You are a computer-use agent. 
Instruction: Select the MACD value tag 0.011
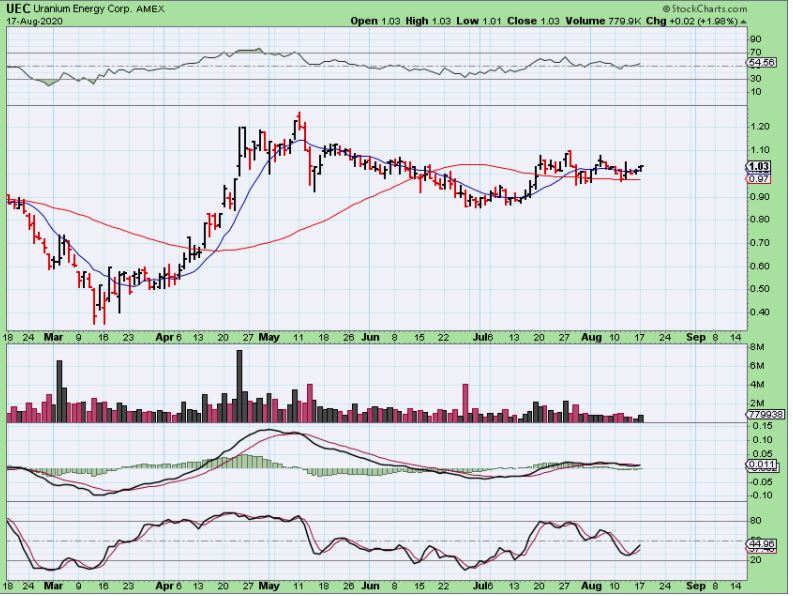pyautogui.click(x=761, y=464)
